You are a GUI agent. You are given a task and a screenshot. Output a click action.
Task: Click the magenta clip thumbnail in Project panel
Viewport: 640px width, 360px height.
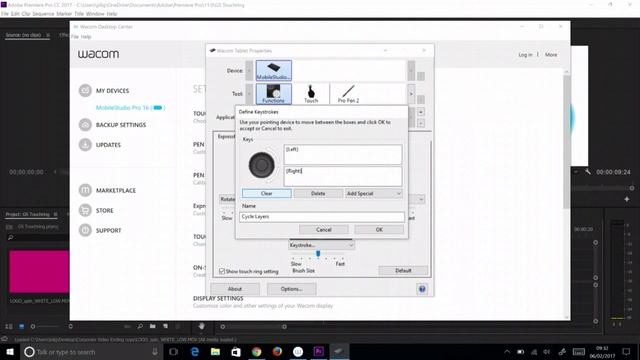click(x=39, y=272)
